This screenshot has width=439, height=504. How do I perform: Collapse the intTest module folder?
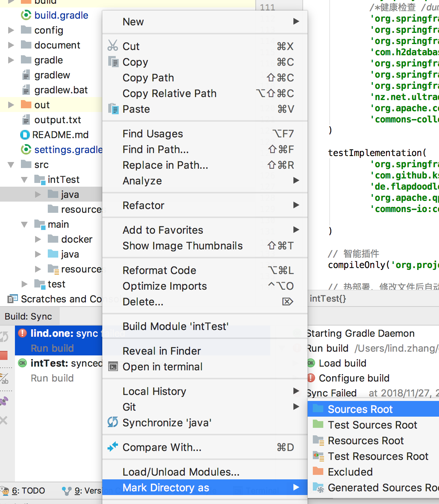tap(25, 180)
